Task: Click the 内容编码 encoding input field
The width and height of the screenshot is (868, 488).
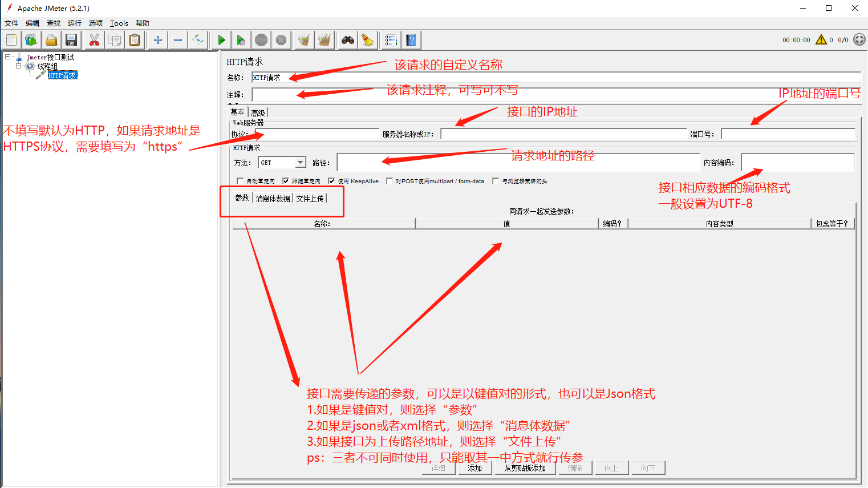Action: 798,162
